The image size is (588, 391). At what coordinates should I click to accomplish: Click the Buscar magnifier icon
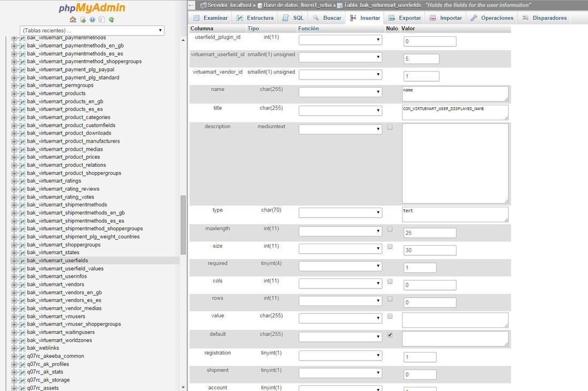pyautogui.click(x=316, y=18)
